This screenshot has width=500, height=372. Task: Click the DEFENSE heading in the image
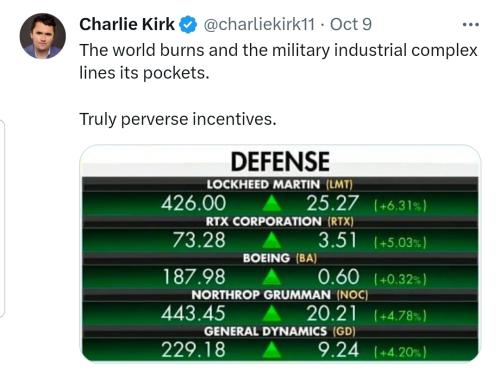(280, 162)
